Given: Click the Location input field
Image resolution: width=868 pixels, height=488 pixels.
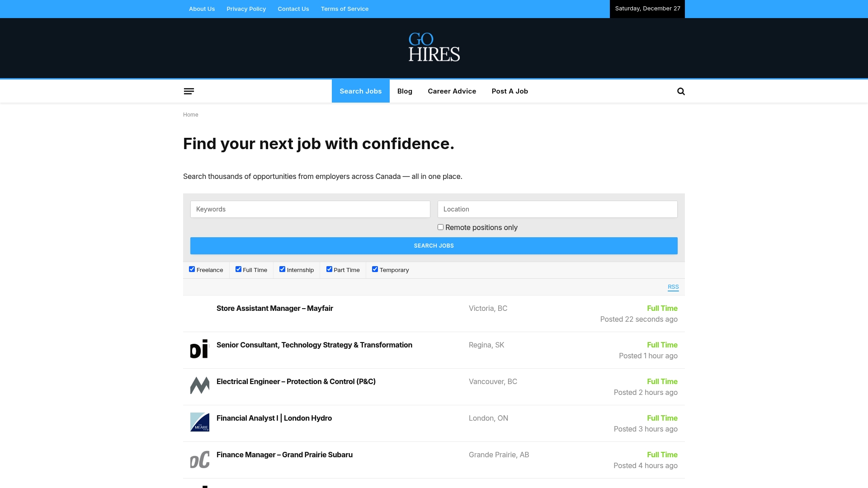Looking at the screenshot, I should click(557, 209).
